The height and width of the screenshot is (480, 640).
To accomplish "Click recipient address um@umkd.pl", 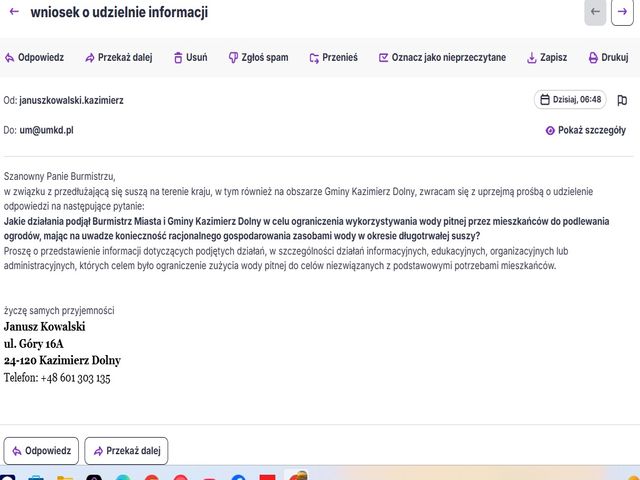I will click(46, 130).
